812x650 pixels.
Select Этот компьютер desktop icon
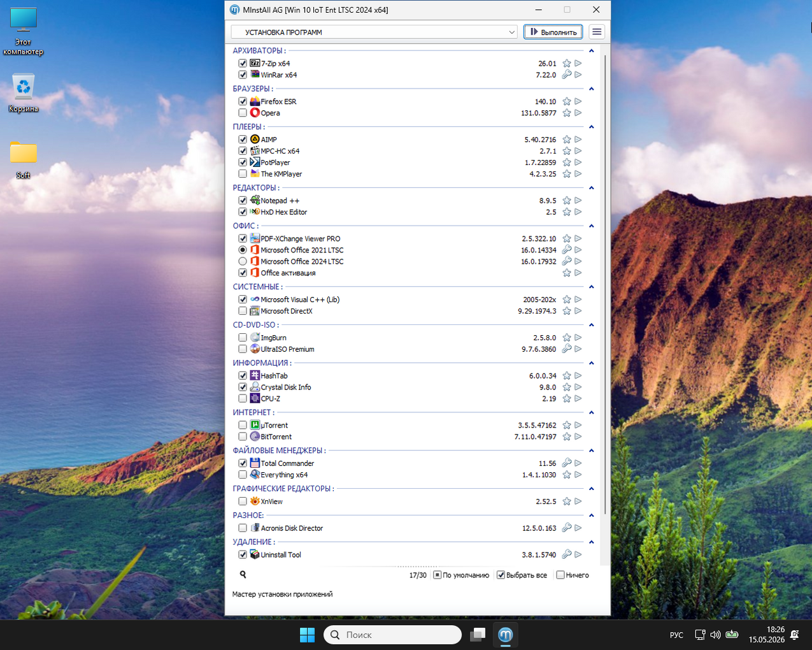click(24, 32)
